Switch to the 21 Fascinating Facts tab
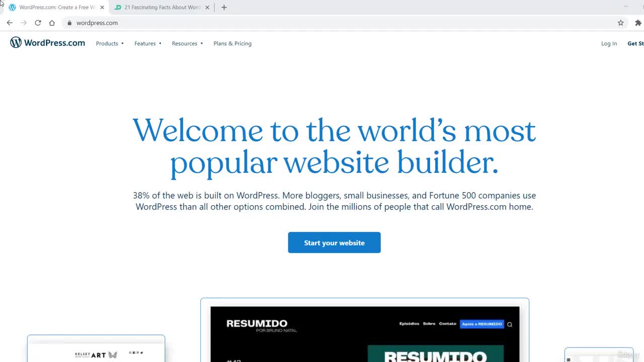This screenshot has height=362, width=644. 162,8
